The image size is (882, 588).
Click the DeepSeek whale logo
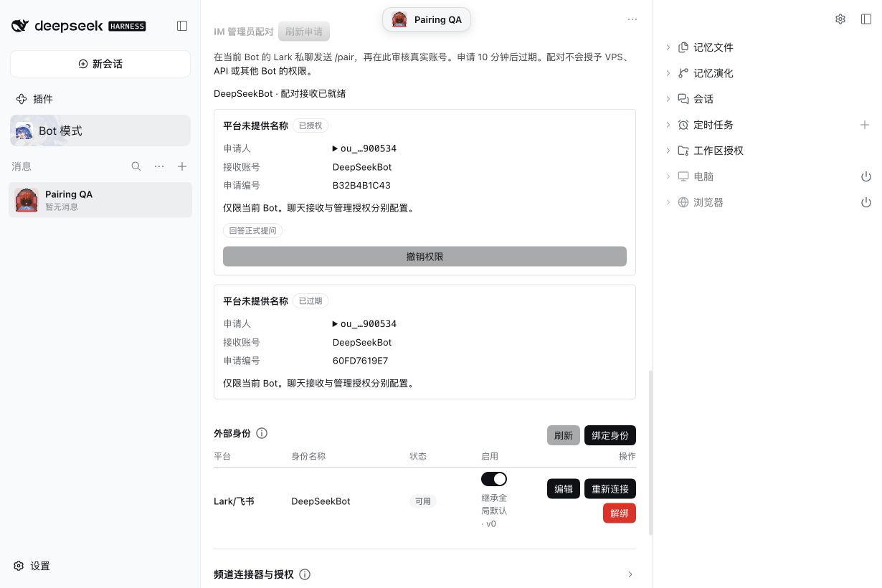click(20, 26)
